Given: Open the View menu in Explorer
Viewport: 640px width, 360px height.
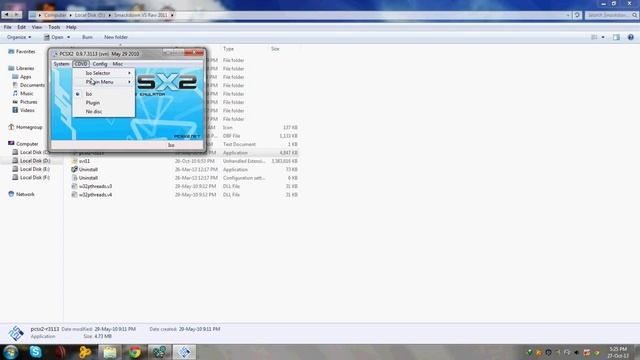Looking at the screenshot, I should click(37, 27).
